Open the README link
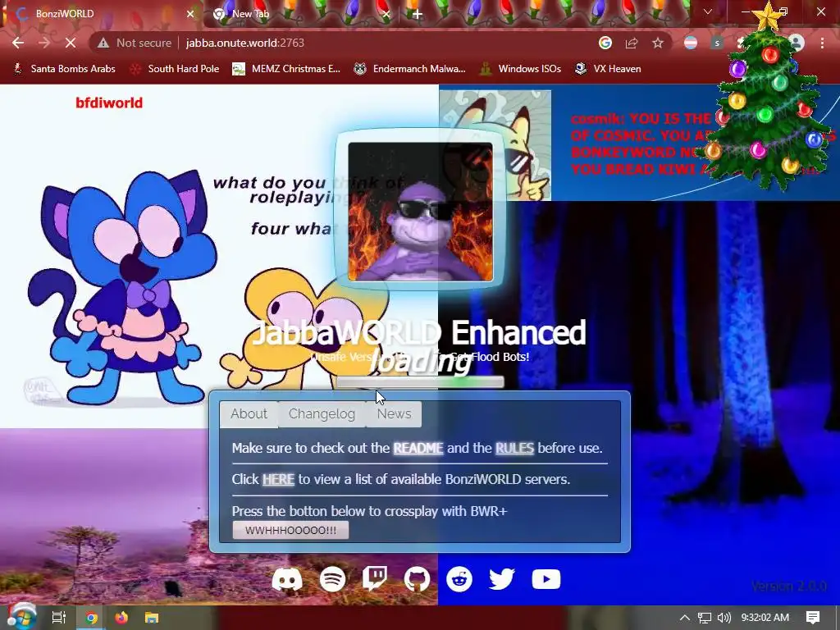The height and width of the screenshot is (630, 840). pos(418,448)
